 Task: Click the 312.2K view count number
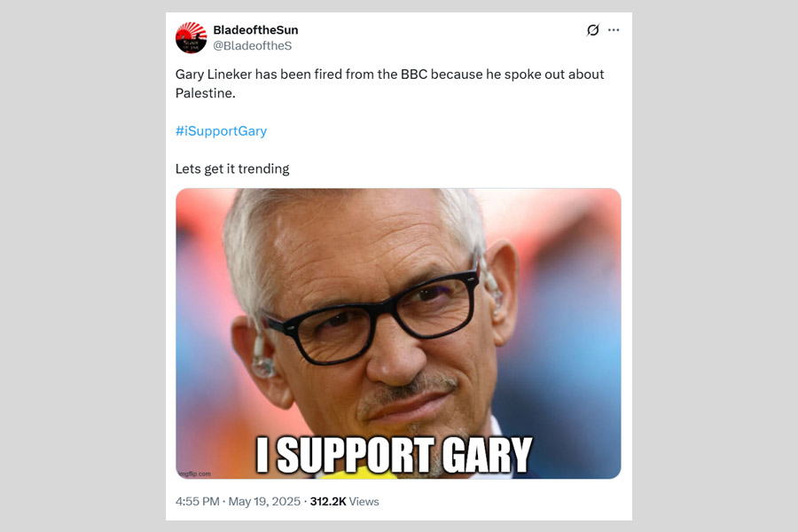point(328,502)
